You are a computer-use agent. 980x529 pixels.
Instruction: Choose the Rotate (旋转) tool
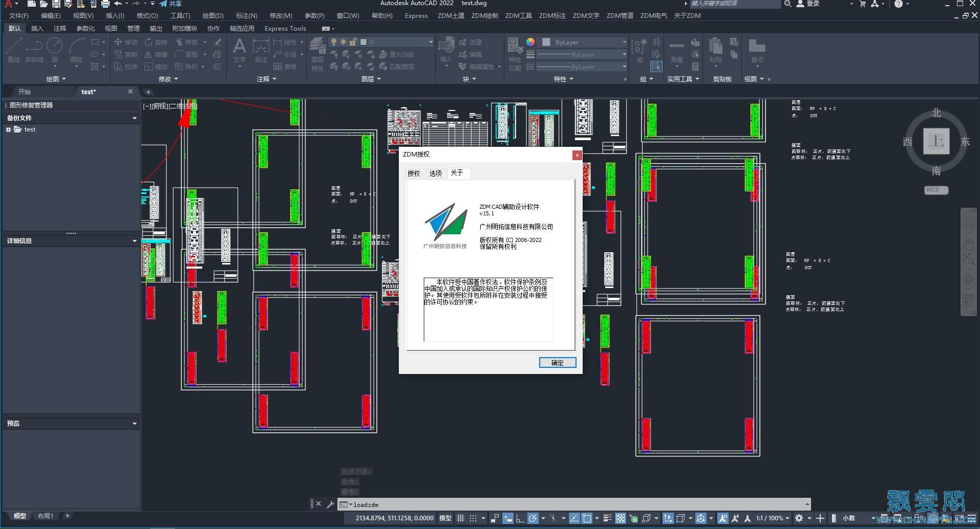[x=156, y=42]
